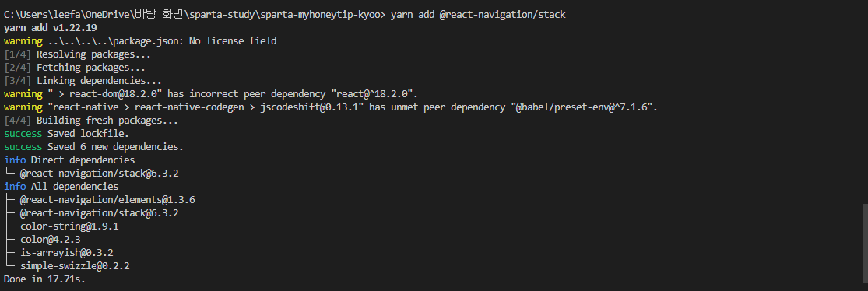Click the 'yarn add @react-navigation/stack' command text
This screenshot has height=291, width=868.
coord(478,14)
